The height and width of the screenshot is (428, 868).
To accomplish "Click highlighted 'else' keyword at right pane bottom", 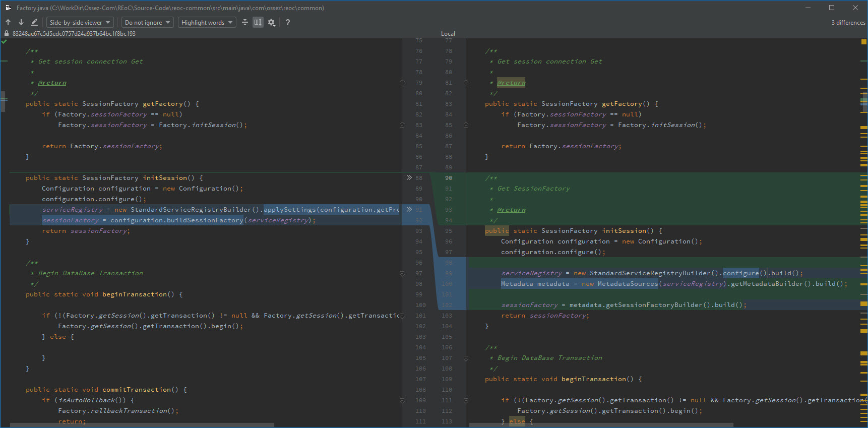I will (517, 421).
